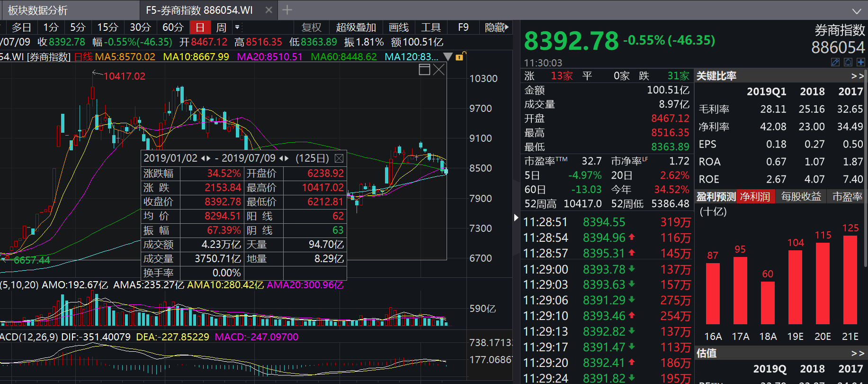Click the 6657.44 low price marker on chart

coord(32,260)
